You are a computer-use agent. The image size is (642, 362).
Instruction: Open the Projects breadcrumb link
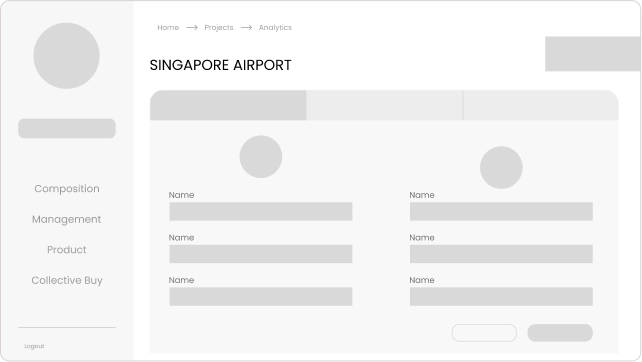click(219, 27)
